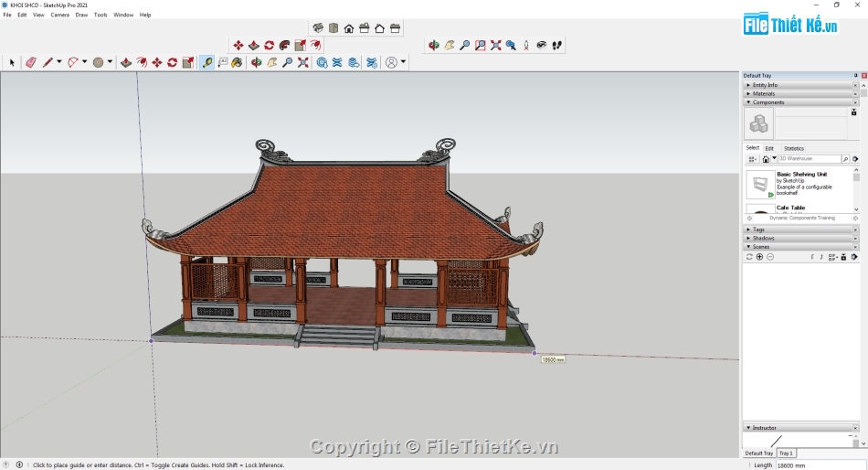Select the Position Camera tool
Image resolution: width=868 pixels, height=470 pixels.
tap(526, 45)
